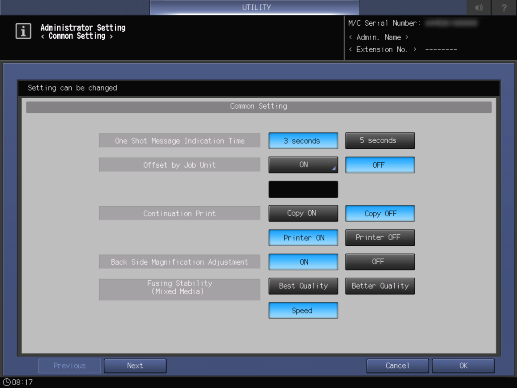517x388 pixels.
Task: Turn Offset by Job Unit ON
Action: click(303, 165)
